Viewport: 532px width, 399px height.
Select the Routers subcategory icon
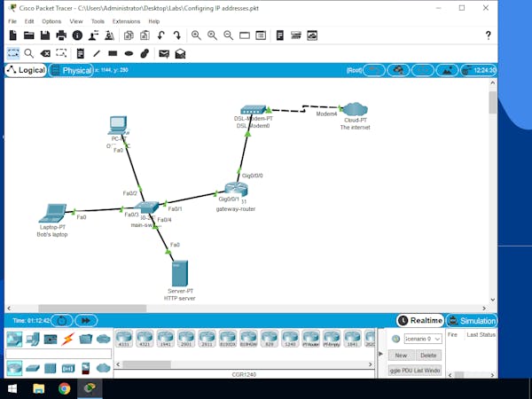[14, 369]
